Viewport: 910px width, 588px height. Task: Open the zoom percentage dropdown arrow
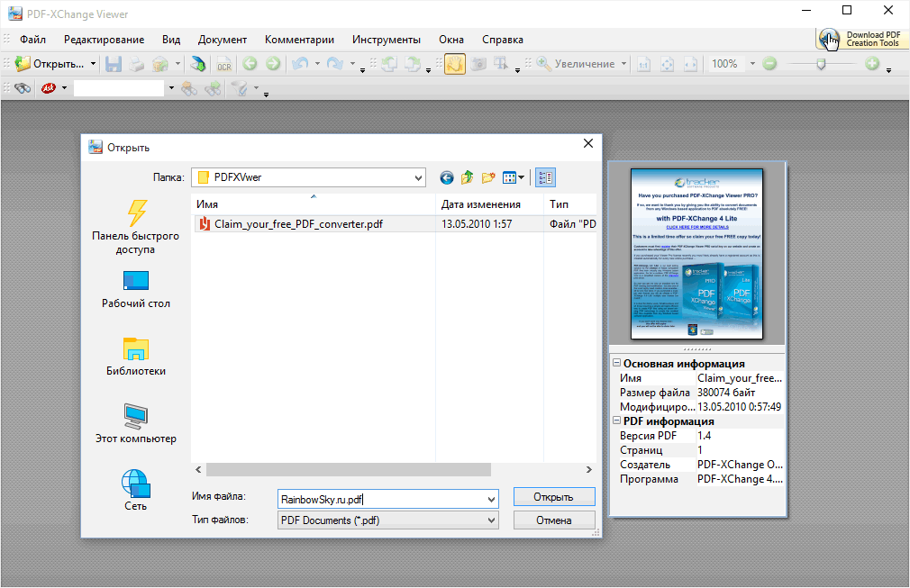752,64
